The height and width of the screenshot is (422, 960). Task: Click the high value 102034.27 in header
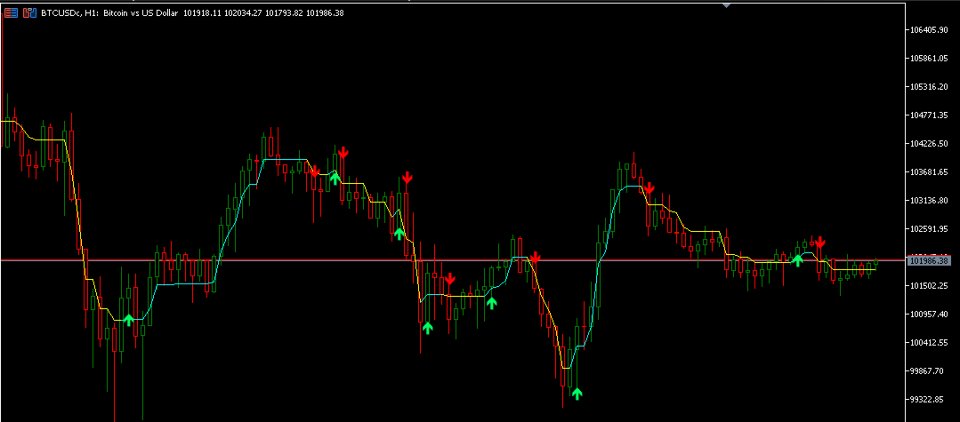pos(243,13)
